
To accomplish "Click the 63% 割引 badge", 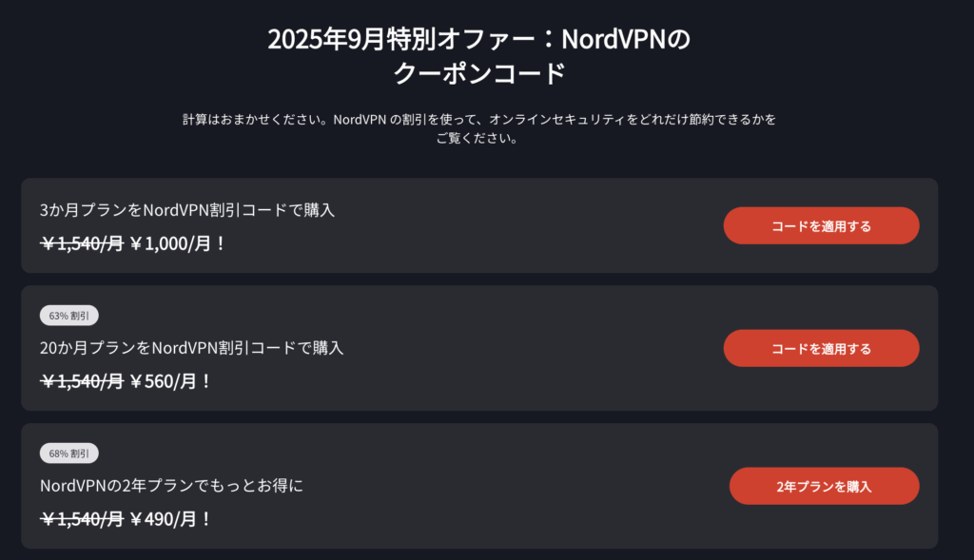I will 68,316.
